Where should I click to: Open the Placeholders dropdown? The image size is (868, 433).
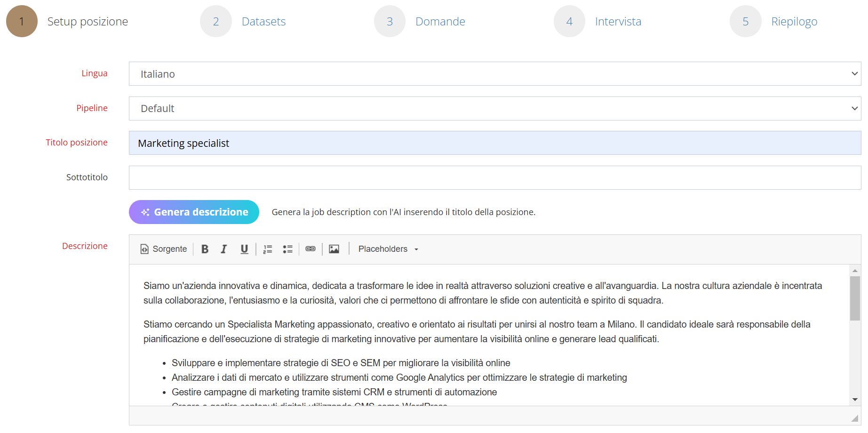coord(389,249)
